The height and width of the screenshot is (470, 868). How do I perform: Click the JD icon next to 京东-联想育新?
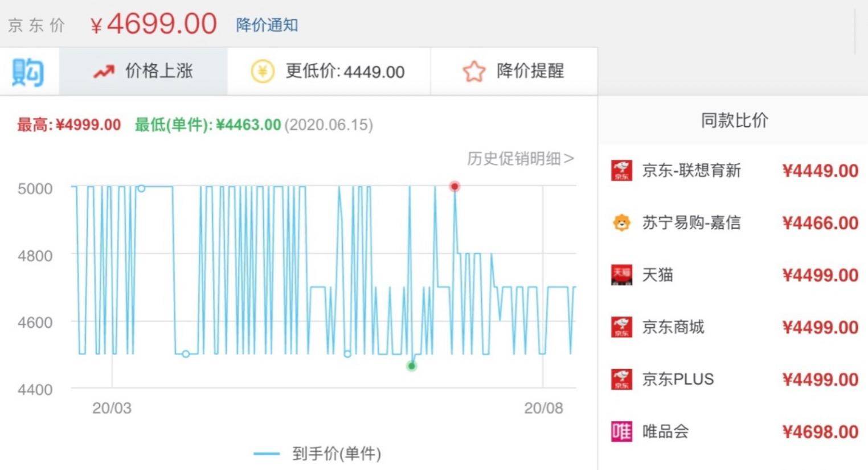click(621, 171)
